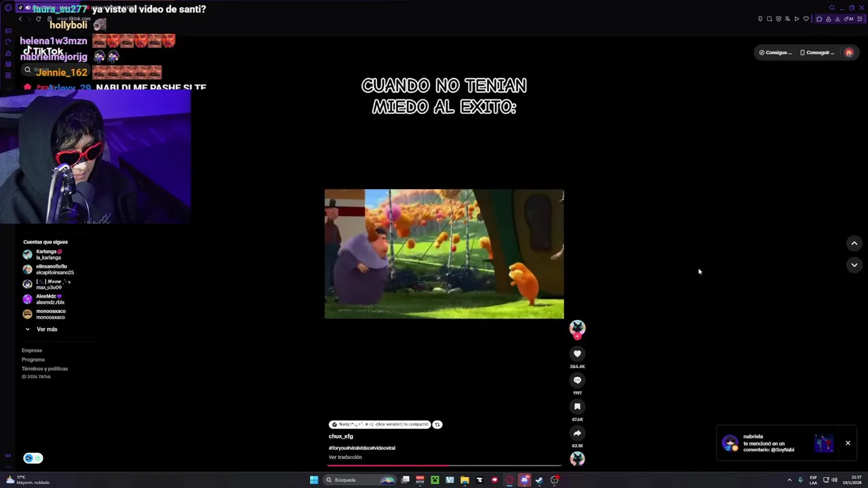The width and height of the screenshot is (868, 488).
Task: Click the #foryou#viralvideo#videoviral hashtags
Action: (362, 448)
